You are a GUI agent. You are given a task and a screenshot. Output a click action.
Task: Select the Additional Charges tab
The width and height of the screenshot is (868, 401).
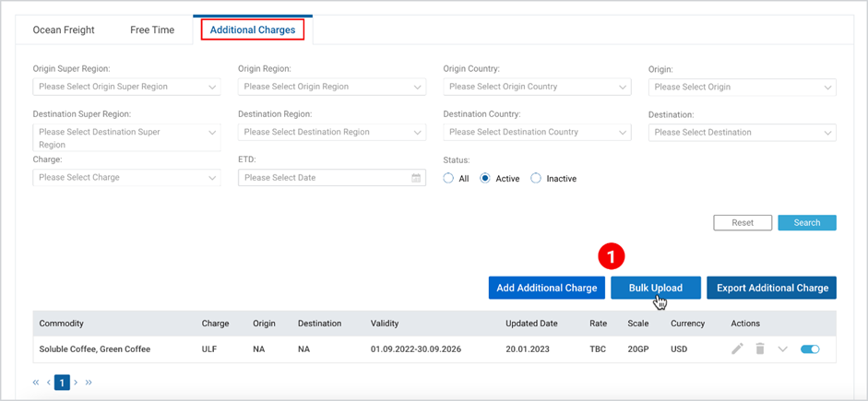click(x=253, y=29)
